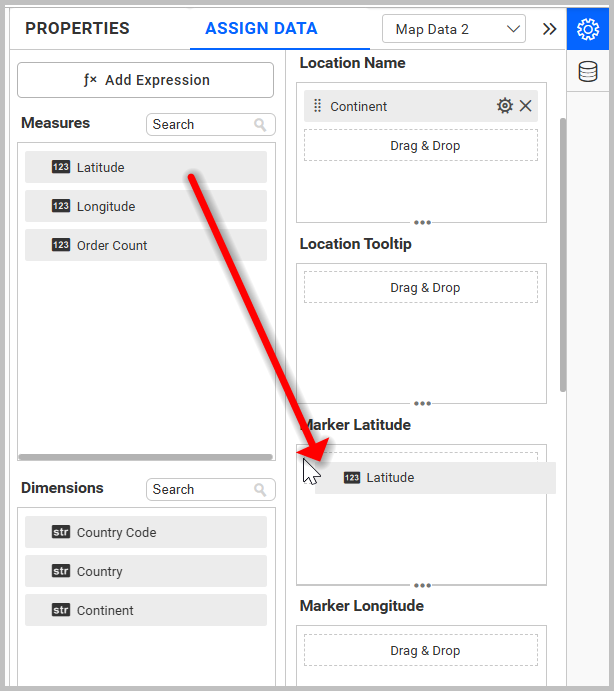This screenshot has height=691, width=614.
Task: Switch to the PROPERTIES tab
Action: click(x=77, y=29)
